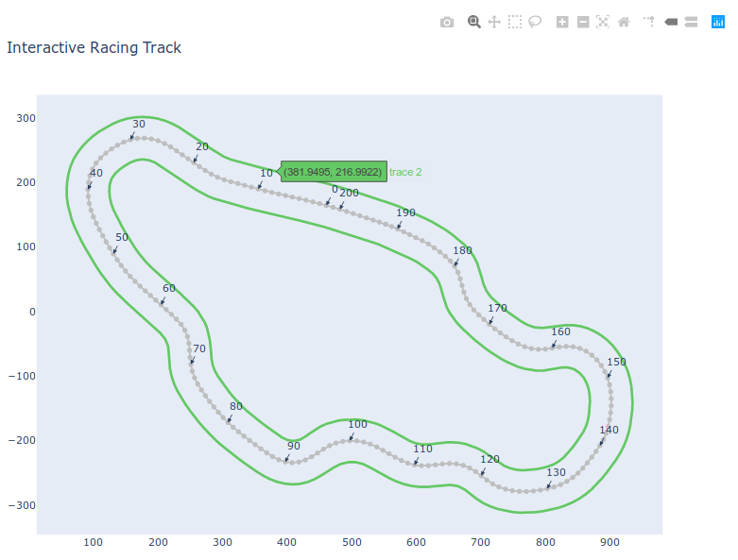The image size is (738, 560).
Task: Click the Zoom In plus button
Action: pyautogui.click(x=562, y=22)
